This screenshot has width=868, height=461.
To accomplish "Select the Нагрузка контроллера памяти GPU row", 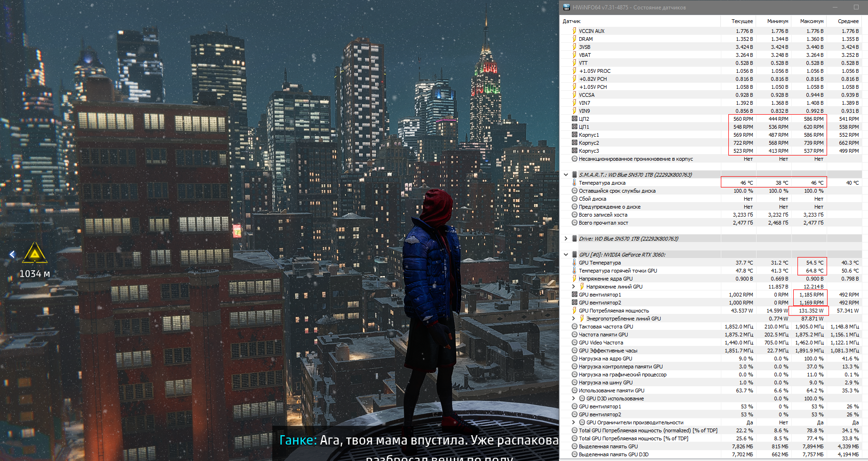I will [711, 367].
